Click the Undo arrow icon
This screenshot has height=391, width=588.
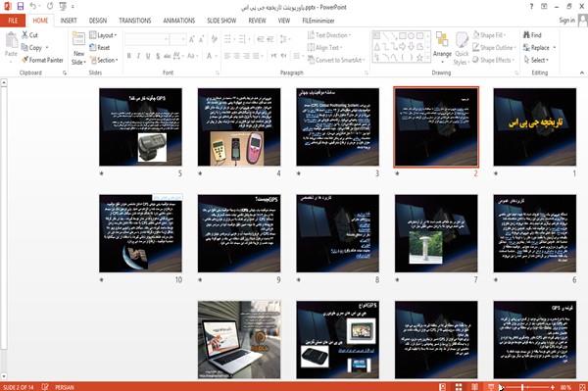[x=33, y=7]
